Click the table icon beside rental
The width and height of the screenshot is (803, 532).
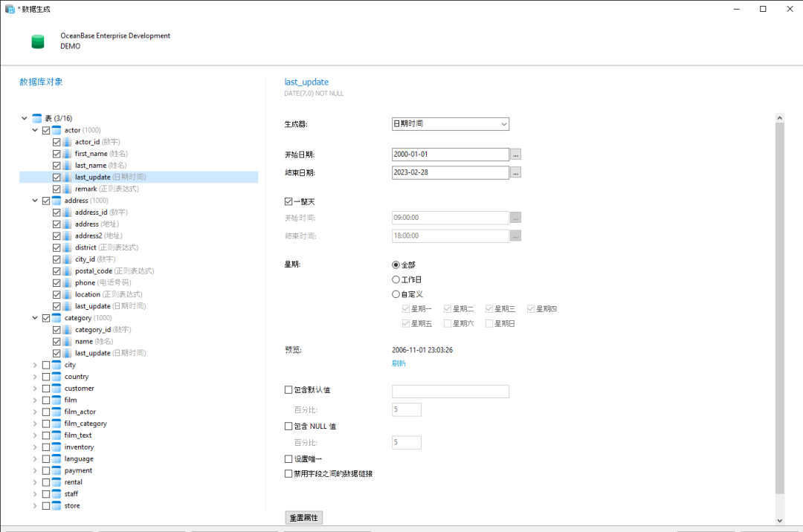[57, 482]
